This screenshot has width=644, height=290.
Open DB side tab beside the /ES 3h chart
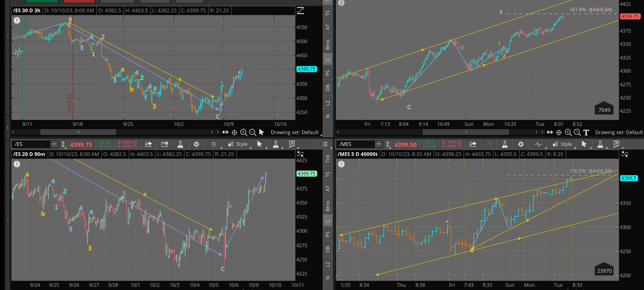pos(328,88)
